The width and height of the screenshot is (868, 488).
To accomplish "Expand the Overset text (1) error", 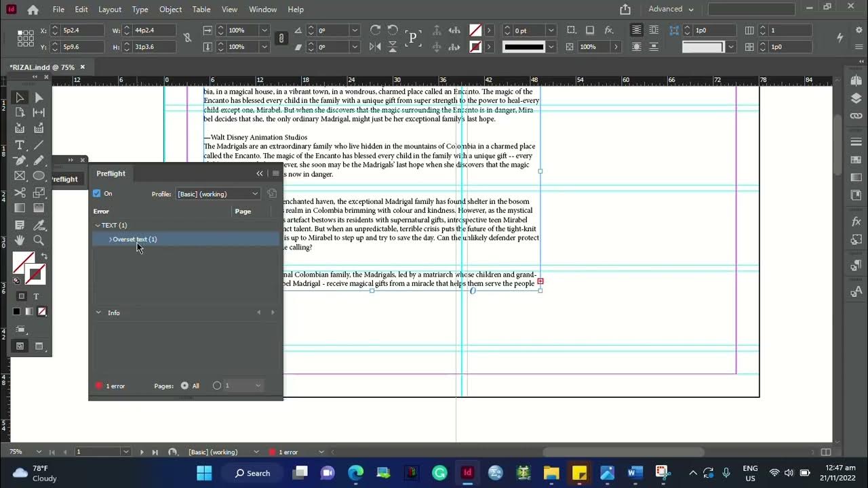I will 111,239.
